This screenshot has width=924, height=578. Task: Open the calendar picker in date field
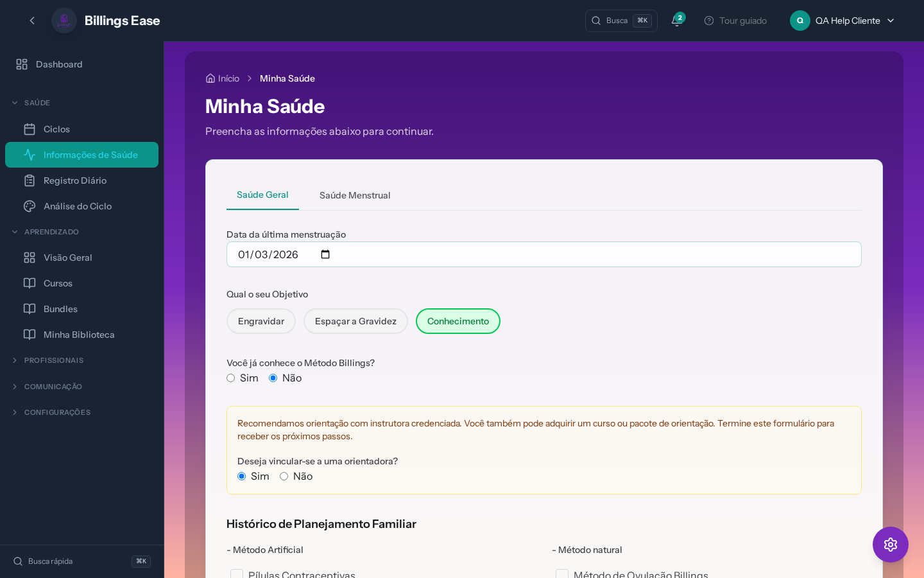[325, 254]
